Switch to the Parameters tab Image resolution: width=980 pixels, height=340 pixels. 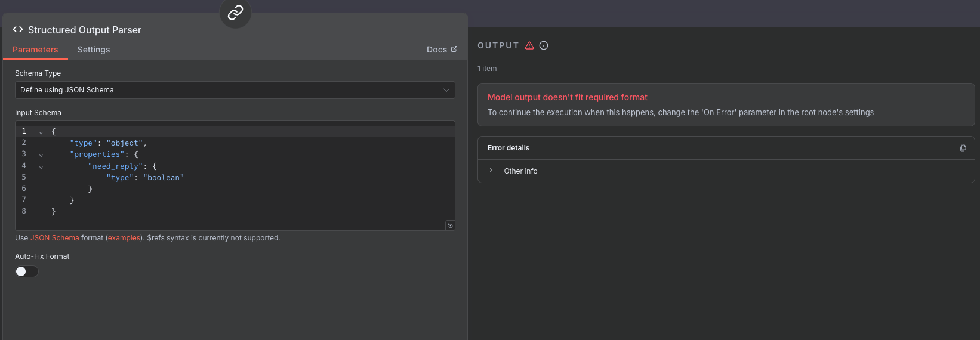tap(35, 50)
